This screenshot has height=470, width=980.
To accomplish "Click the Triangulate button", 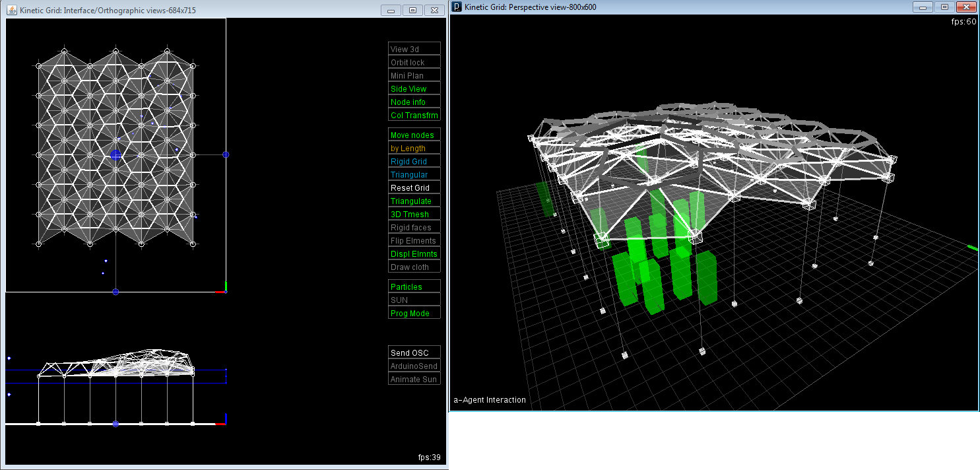I will pyautogui.click(x=414, y=201).
